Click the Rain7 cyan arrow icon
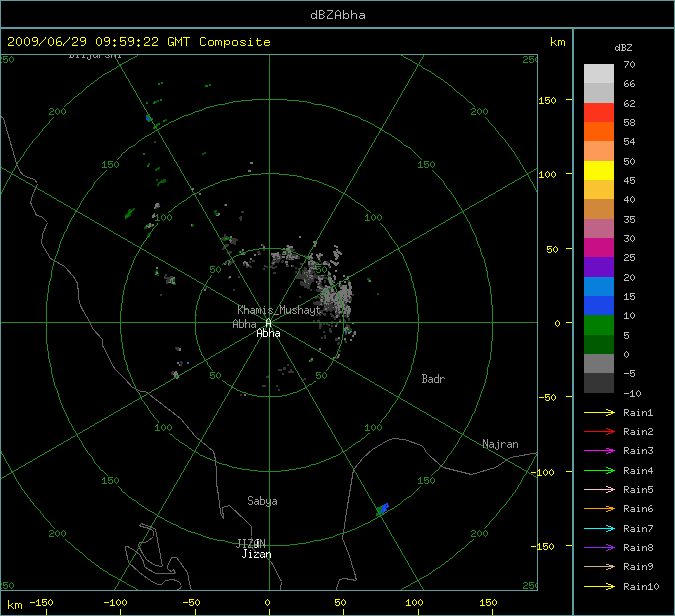The image size is (675, 616). (599, 528)
